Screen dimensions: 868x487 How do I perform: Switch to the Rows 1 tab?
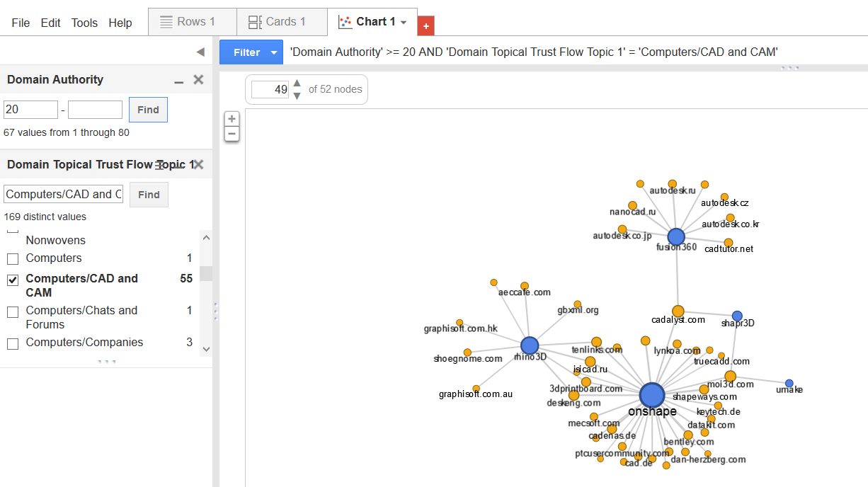click(x=193, y=22)
